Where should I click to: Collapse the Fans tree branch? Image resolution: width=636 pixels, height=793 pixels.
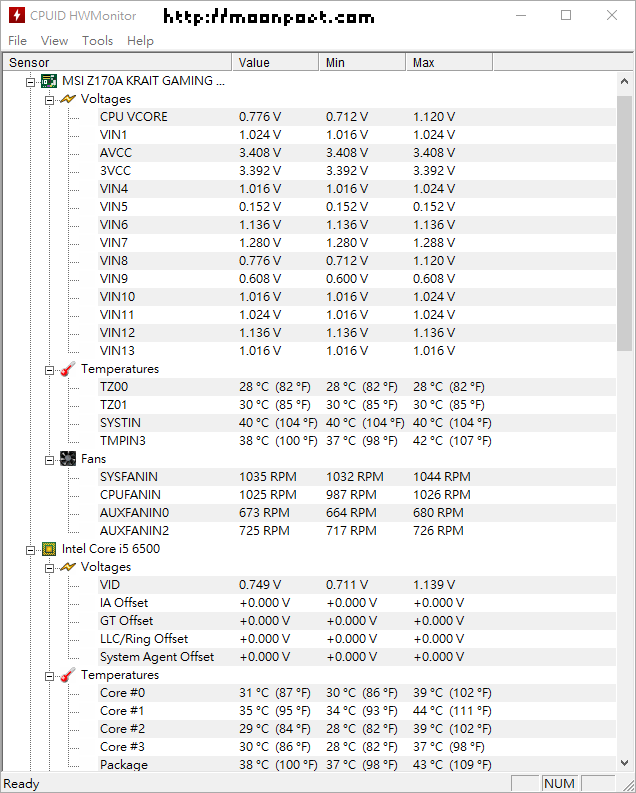pyautogui.click(x=49, y=459)
